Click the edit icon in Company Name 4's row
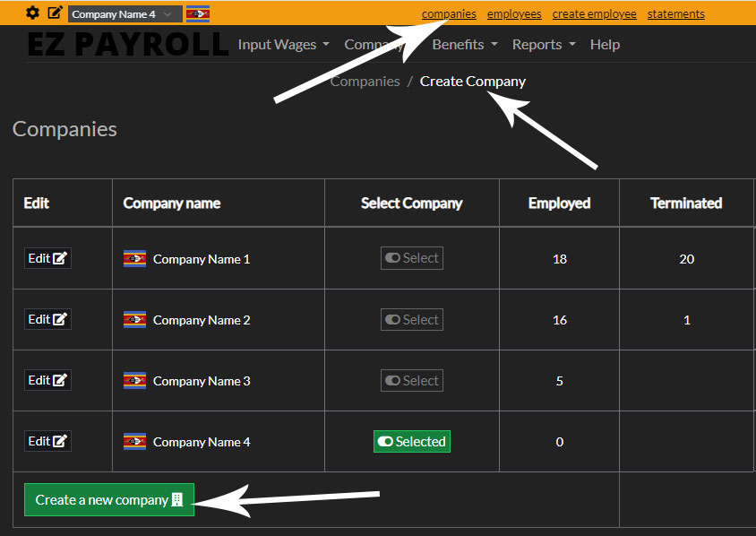This screenshot has width=756, height=536. [x=59, y=440]
